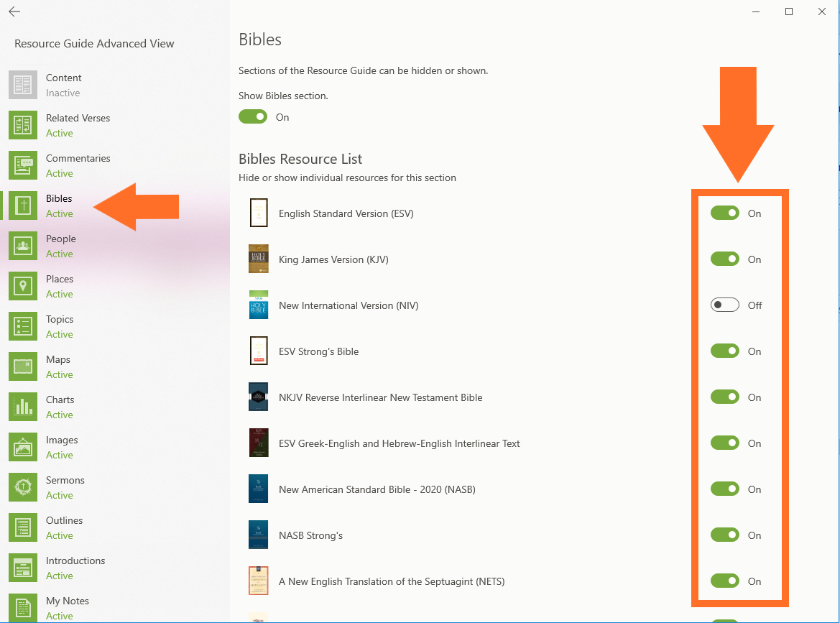Select the Introductions sidebar item
This screenshot has width=840, height=623.
pos(75,568)
